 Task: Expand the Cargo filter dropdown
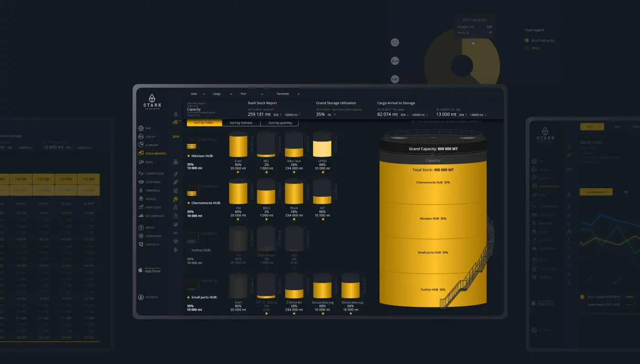(x=223, y=94)
